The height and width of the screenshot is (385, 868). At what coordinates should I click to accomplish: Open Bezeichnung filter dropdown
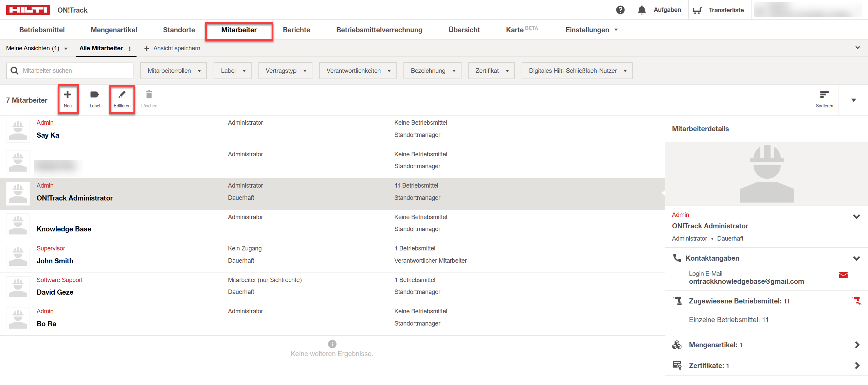coord(432,71)
